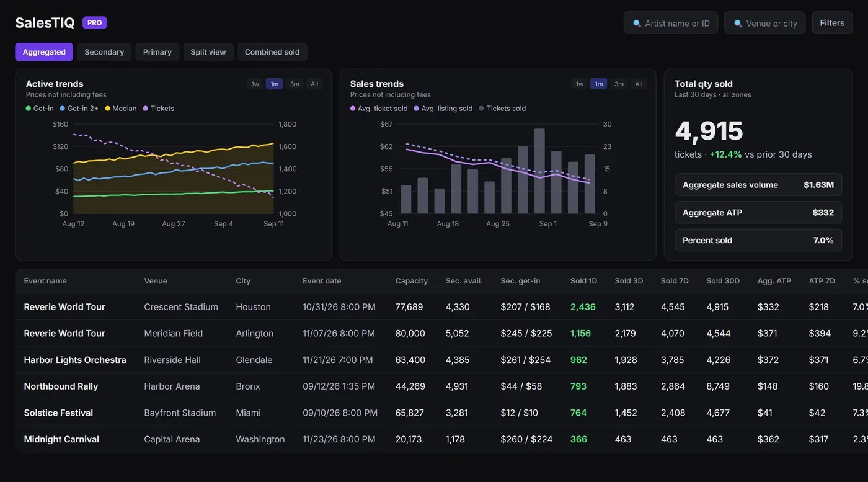Open the Combined sold tab

[x=272, y=52]
